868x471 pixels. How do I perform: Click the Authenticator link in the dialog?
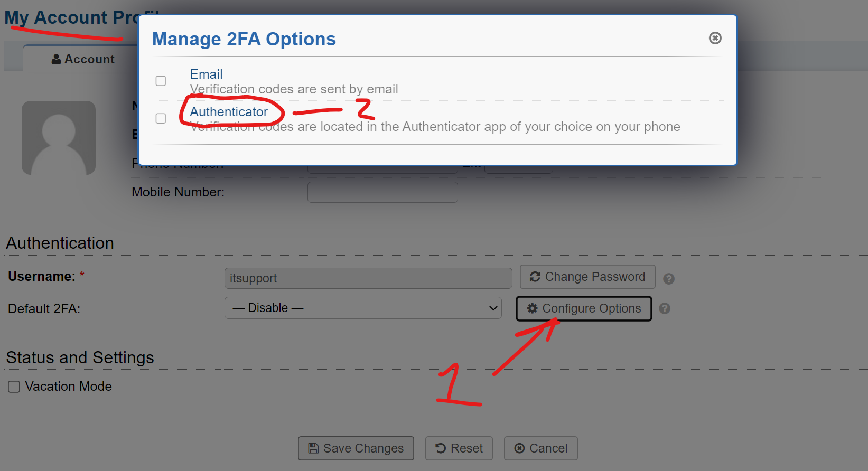[229, 111]
